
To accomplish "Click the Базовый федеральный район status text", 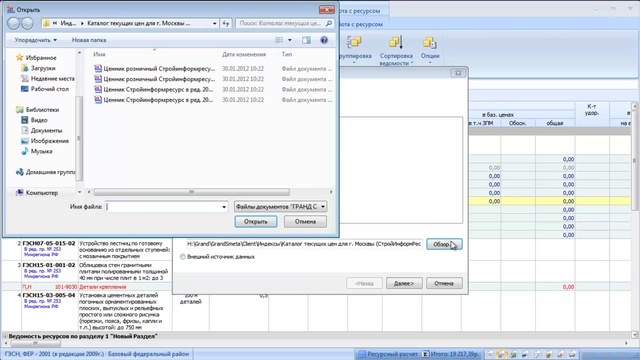I will [x=149, y=354].
